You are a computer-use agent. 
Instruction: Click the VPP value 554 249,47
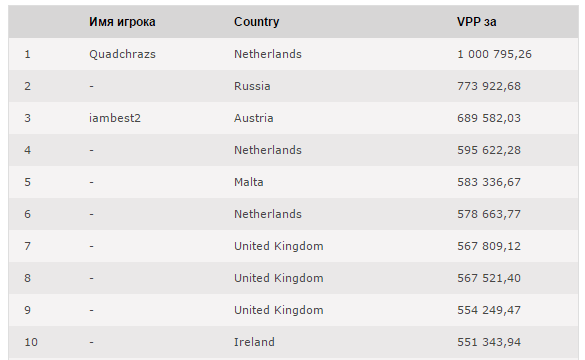[x=489, y=310]
